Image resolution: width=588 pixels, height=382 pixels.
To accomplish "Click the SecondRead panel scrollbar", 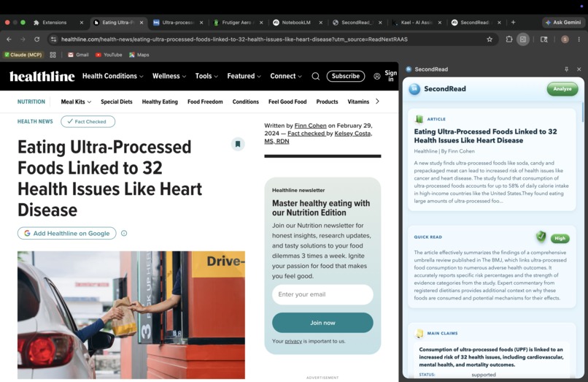I will 582,111.
